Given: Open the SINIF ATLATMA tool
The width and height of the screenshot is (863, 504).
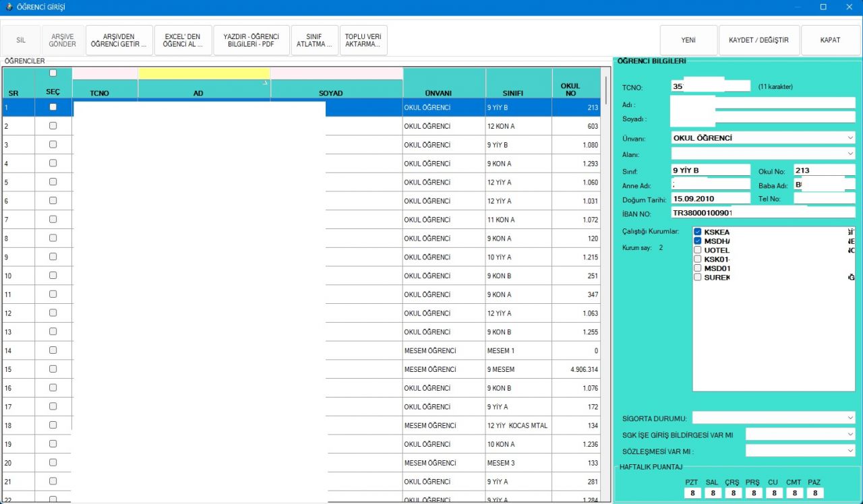Looking at the screenshot, I should [x=314, y=40].
